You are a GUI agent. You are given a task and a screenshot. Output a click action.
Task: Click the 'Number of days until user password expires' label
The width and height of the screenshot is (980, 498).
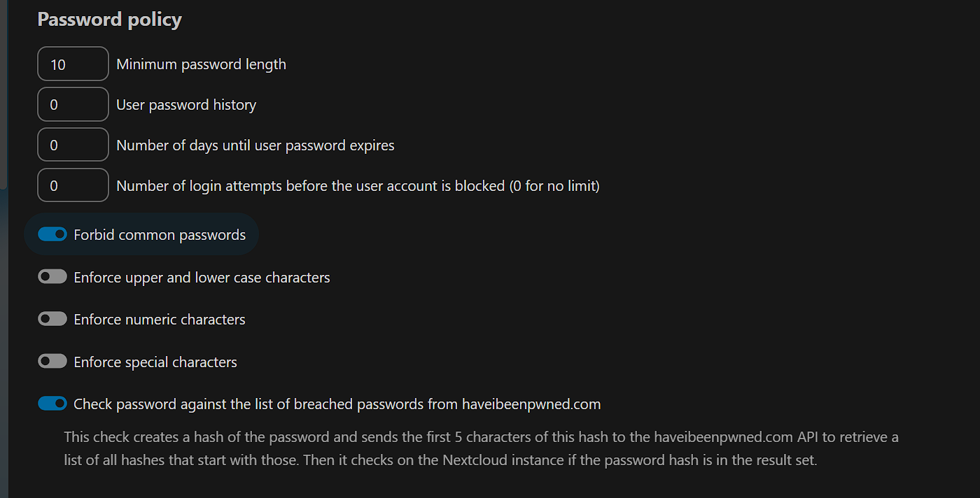tap(255, 145)
